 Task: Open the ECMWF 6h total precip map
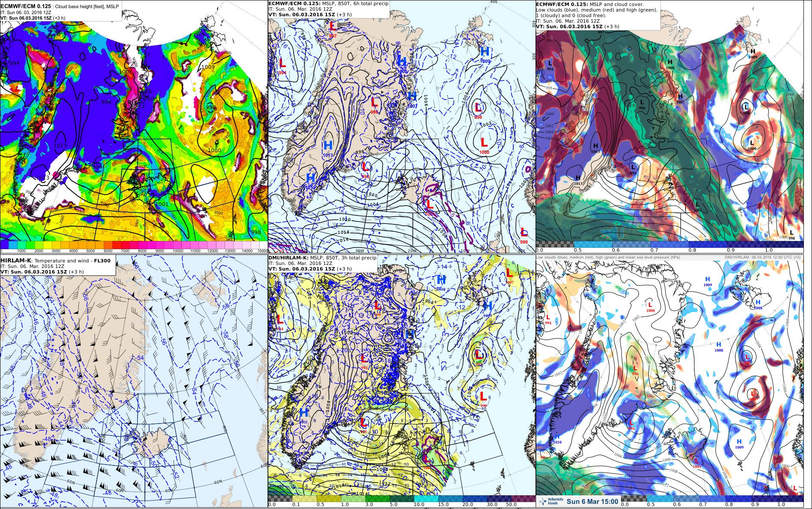click(401, 127)
